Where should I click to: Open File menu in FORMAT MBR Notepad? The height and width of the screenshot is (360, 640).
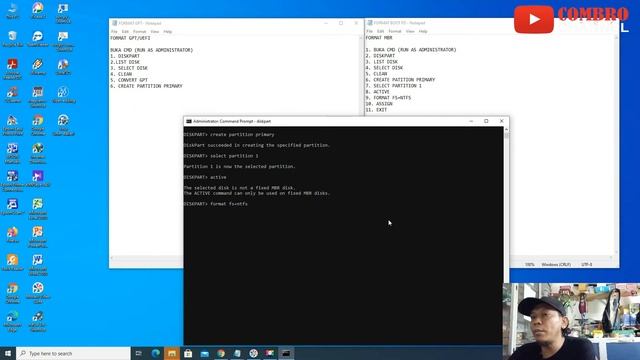[369, 31]
